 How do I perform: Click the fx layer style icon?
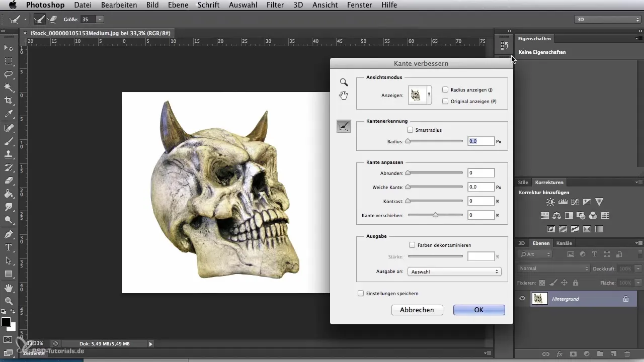pyautogui.click(x=559, y=354)
